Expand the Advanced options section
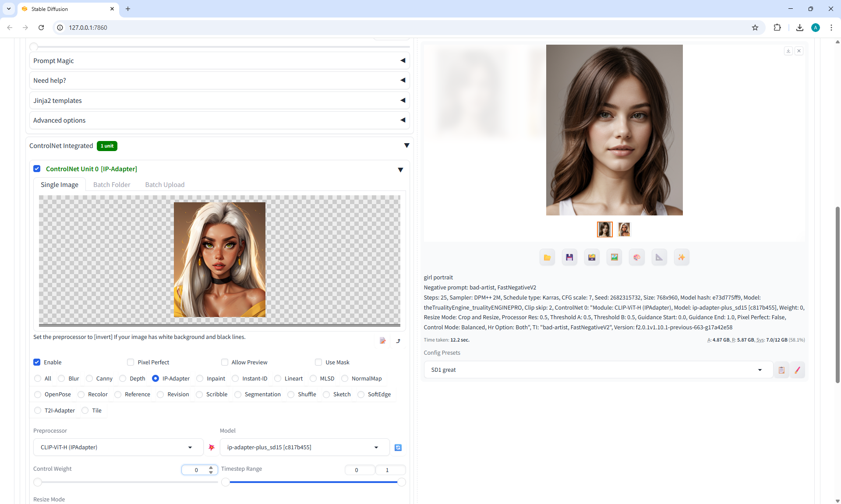 pos(219,120)
